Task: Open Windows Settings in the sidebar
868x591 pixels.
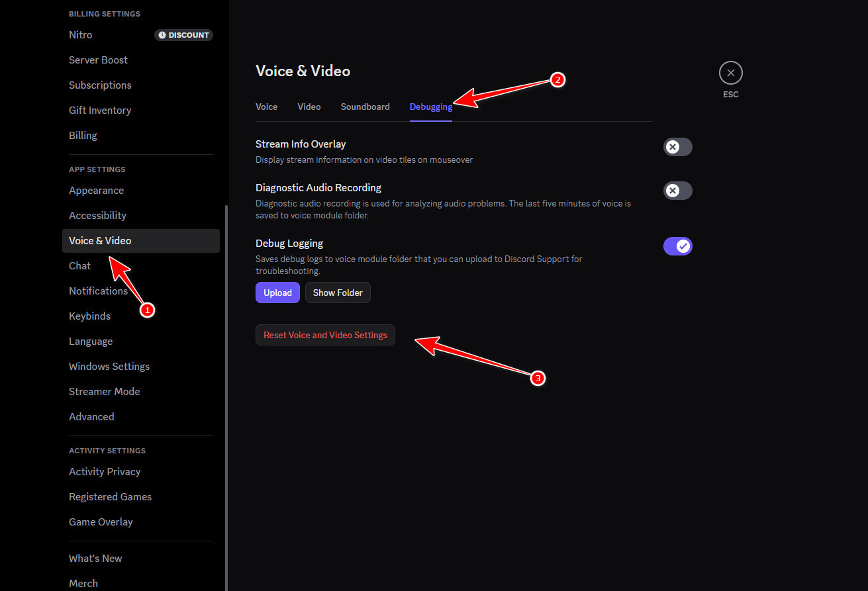Action: pyautogui.click(x=141, y=367)
